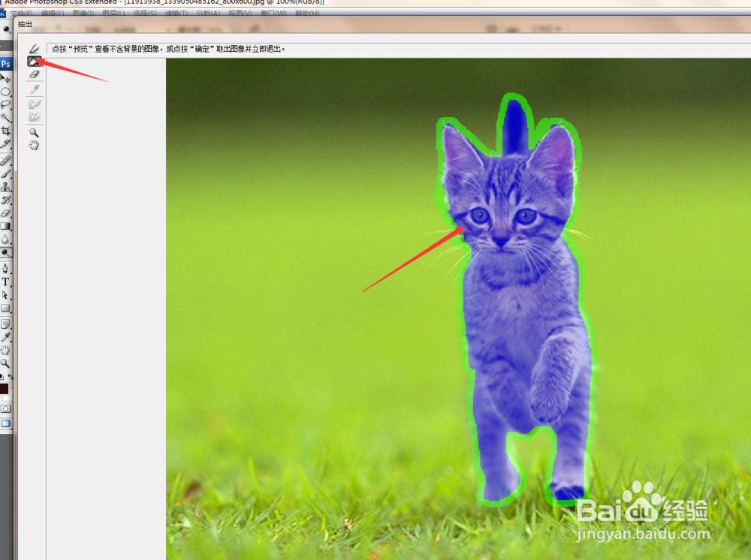Open the 视图(V) menu
This screenshot has height=560, width=751.
[x=240, y=13]
